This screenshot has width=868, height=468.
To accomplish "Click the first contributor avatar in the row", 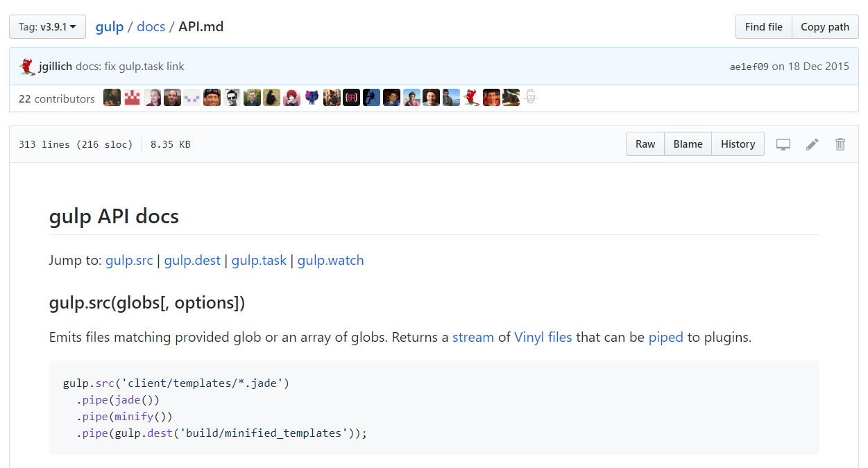I will pos(112,98).
